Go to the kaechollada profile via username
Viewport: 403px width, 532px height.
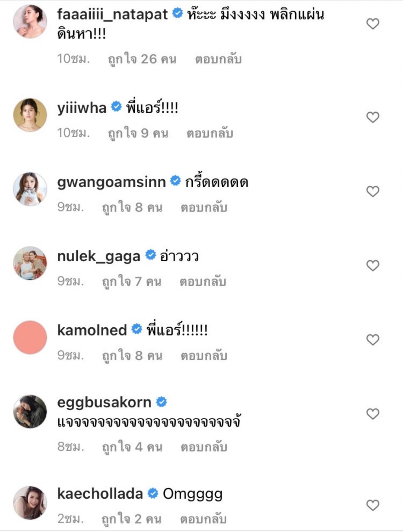tap(100, 494)
